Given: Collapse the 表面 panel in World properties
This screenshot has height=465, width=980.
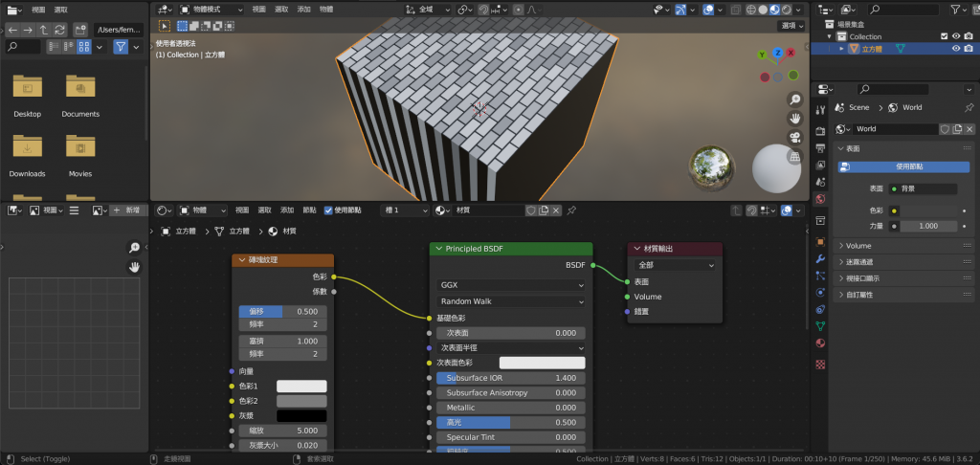Looking at the screenshot, I should (x=841, y=148).
